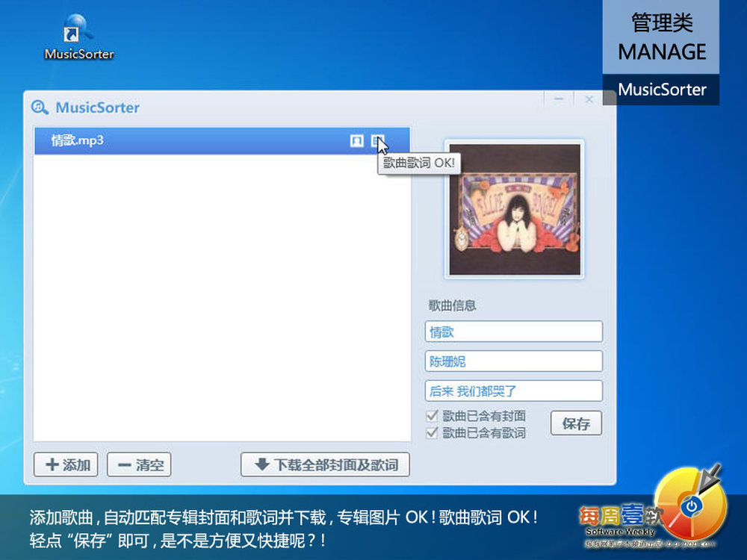Close the MusicSorter window
The width and height of the screenshot is (747, 560).
(589, 99)
